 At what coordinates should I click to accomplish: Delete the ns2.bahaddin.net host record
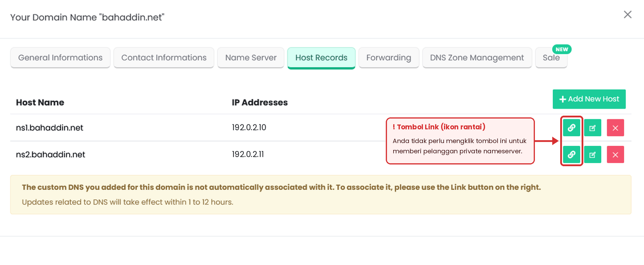pos(615,154)
